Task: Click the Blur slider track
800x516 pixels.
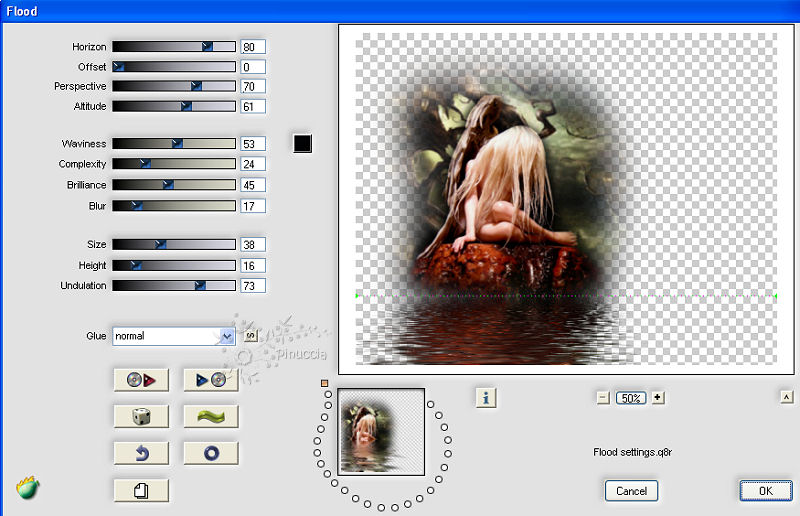Action: point(174,206)
